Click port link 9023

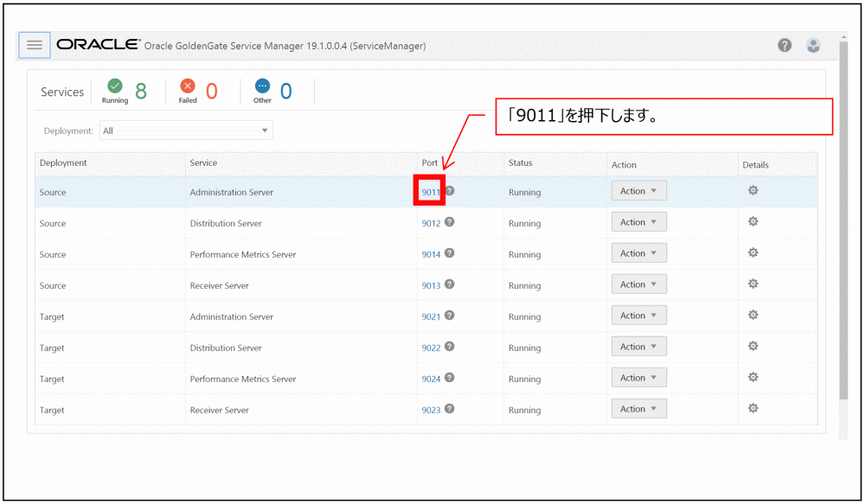(x=431, y=411)
